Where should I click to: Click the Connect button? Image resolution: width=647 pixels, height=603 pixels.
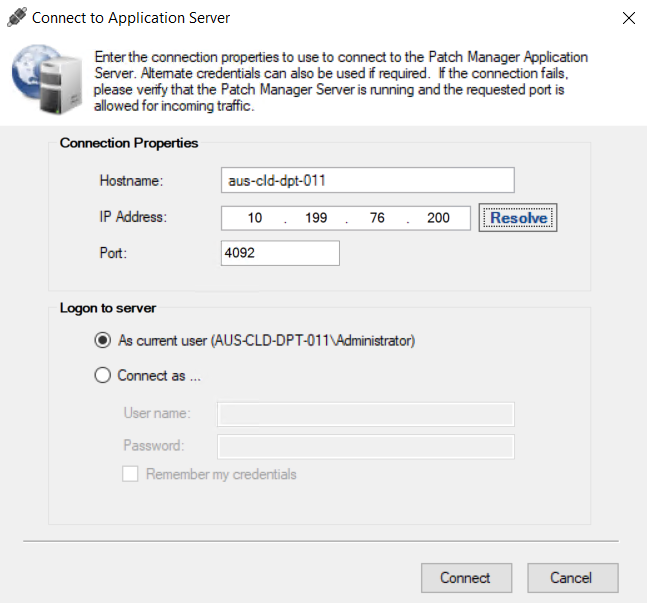point(465,577)
